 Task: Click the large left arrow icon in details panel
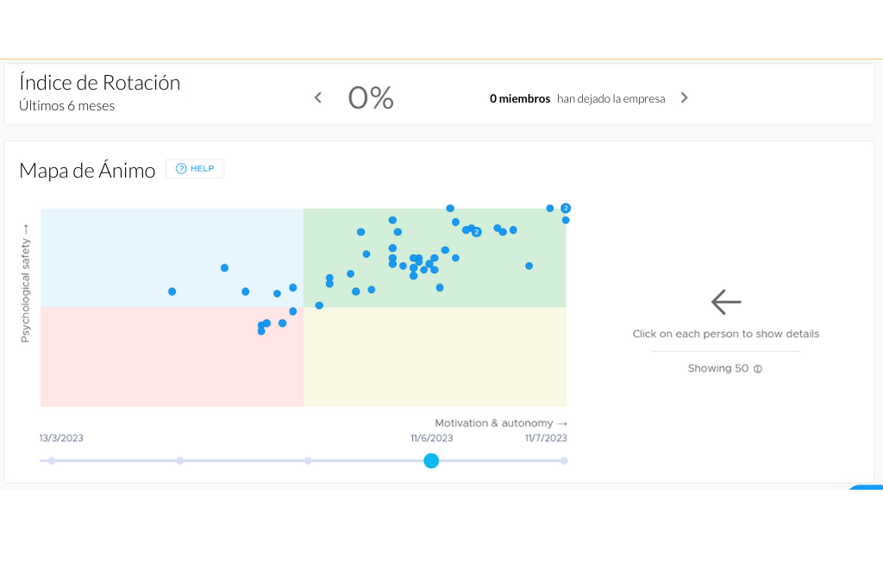click(x=725, y=302)
